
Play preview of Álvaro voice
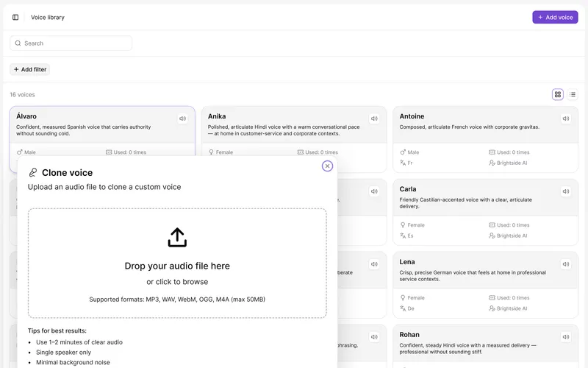(x=182, y=118)
